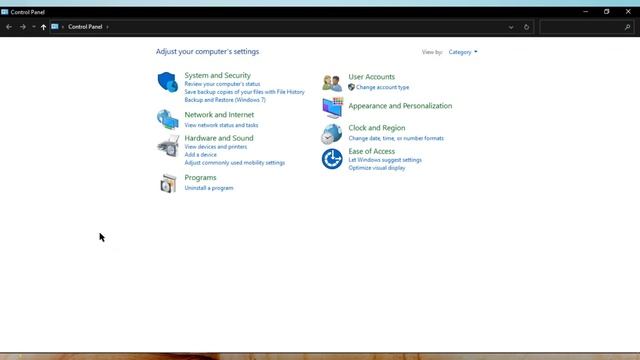640x360 pixels.
Task: Open Clock and Region globe-clock icon
Action: coord(331,134)
